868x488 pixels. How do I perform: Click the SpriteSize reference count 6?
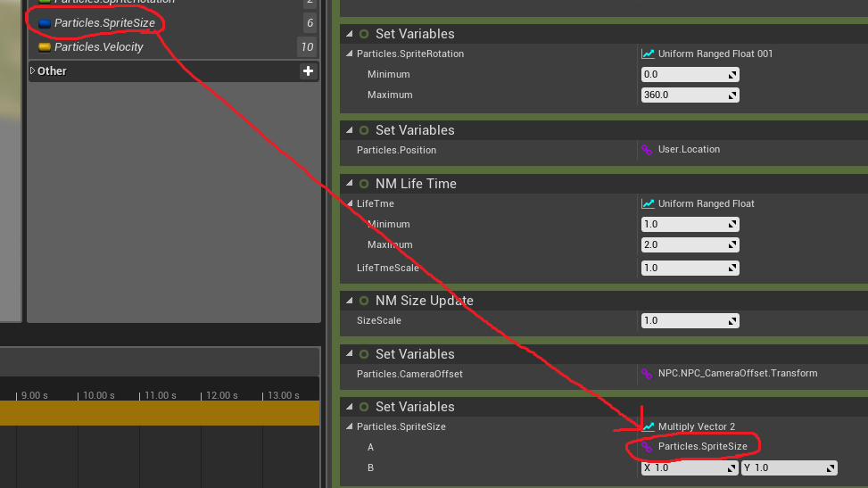[310, 22]
